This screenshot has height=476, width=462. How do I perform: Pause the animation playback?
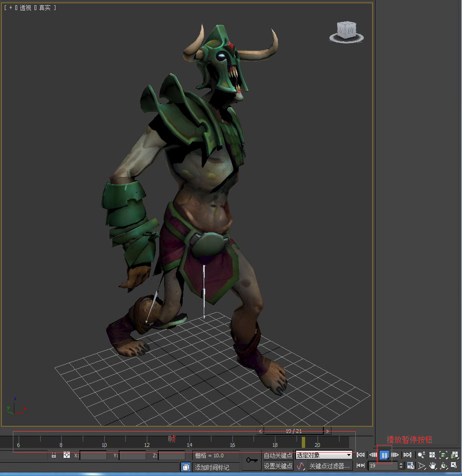pyautogui.click(x=384, y=455)
